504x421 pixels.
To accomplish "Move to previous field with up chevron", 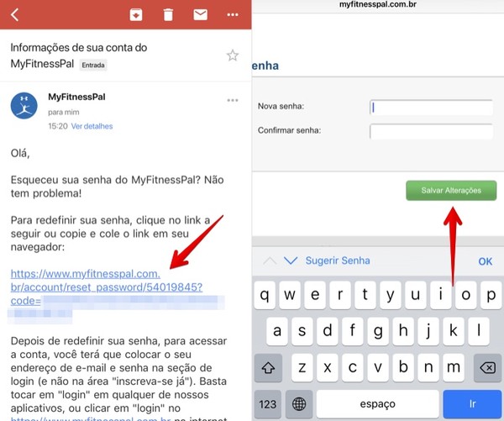I will [x=270, y=260].
